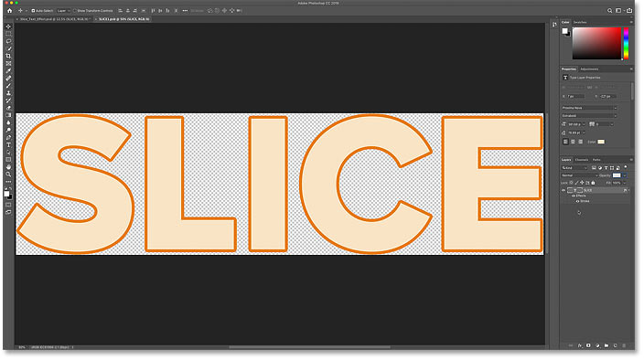The image size is (644, 360).
Task: Open the Auto-Select Layer dropdown
Action: click(63, 11)
